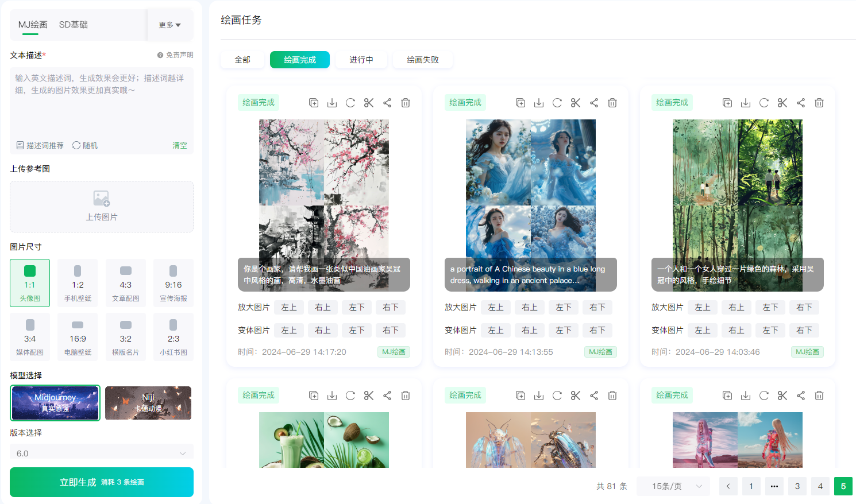Viewport: 856px width, 504px height.
Task: Click 清空 to clear the description
Action: [180, 145]
